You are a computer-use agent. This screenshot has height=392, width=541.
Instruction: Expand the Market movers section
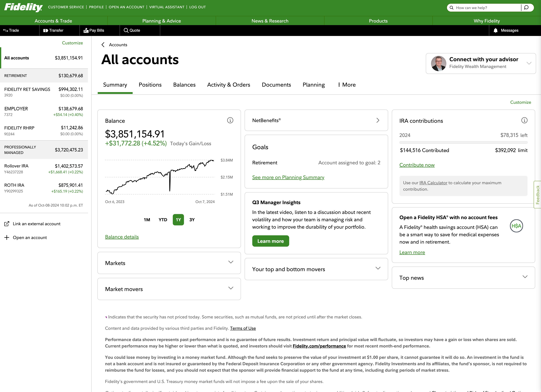[230, 288]
